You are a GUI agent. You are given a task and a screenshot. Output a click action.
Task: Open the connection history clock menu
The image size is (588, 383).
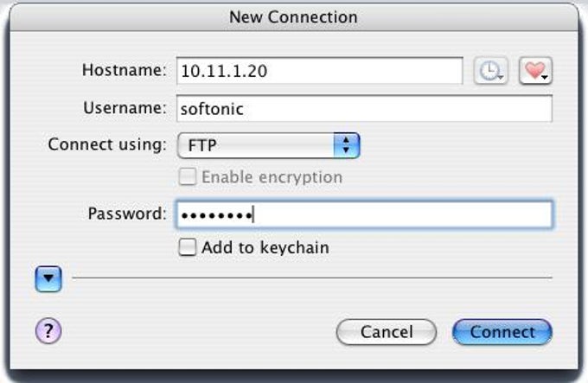point(491,70)
